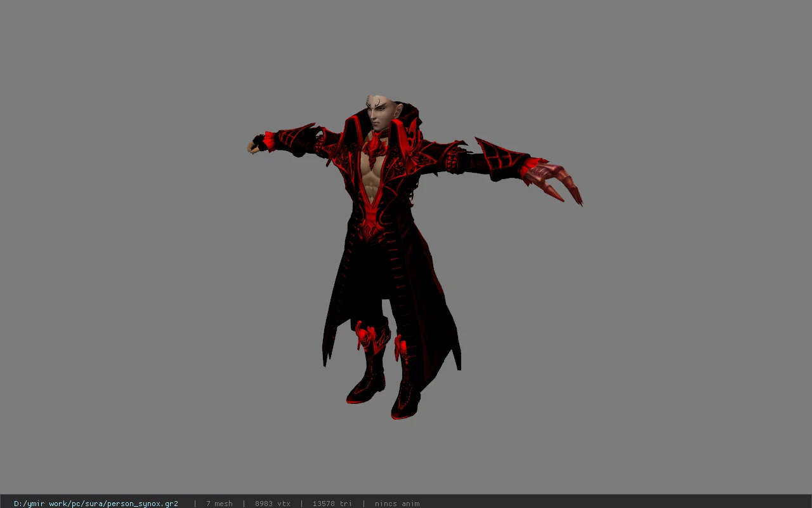
Task: Click the "8983 vtx" vertex count
Action: (x=273, y=504)
